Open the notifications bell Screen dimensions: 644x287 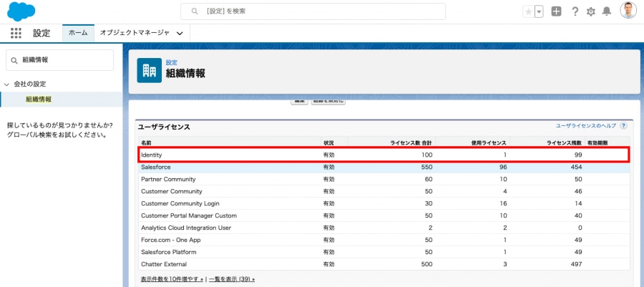pos(607,11)
